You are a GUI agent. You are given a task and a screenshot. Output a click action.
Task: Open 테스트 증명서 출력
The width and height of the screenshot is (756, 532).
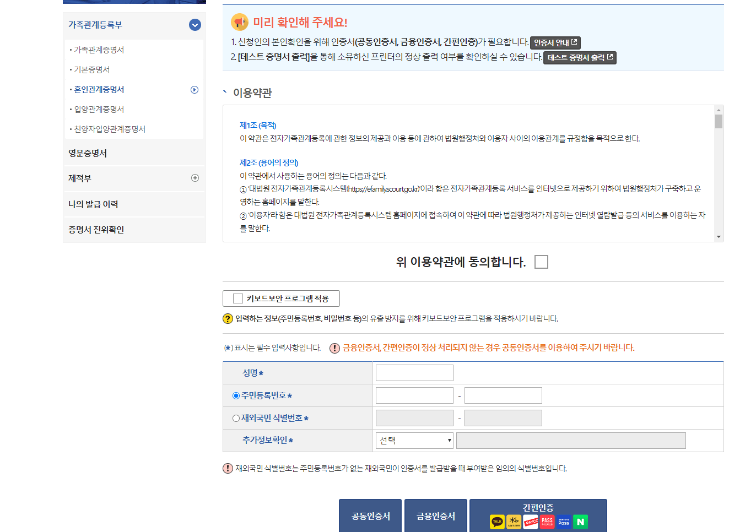click(x=579, y=58)
